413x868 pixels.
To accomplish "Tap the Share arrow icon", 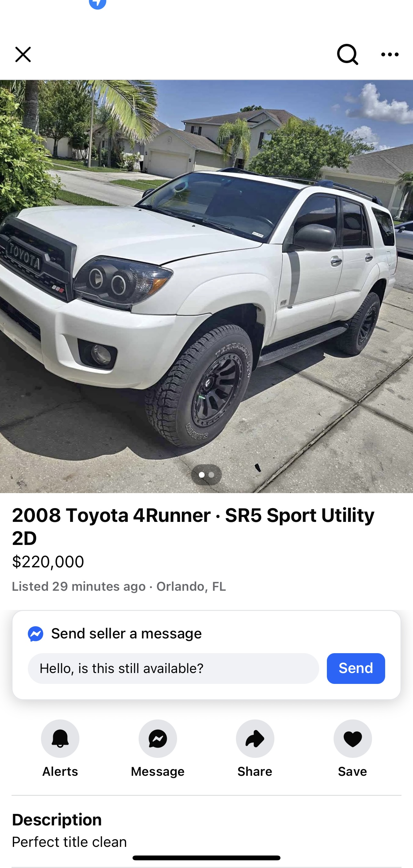I will 255,738.
